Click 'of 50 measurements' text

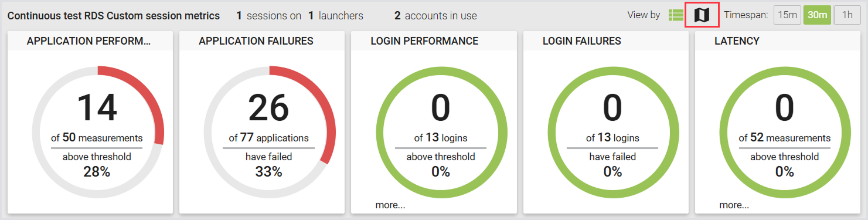click(x=97, y=138)
